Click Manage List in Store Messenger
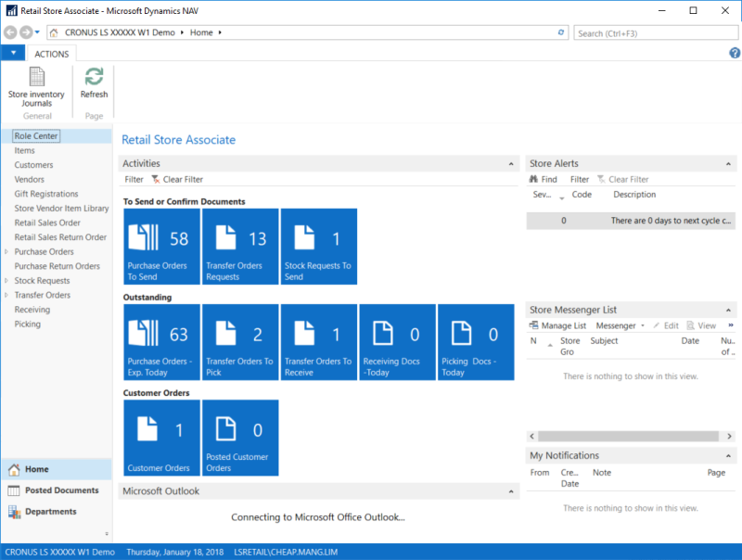The width and height of the screenshot is (742, 560). (x=558, y=326)
